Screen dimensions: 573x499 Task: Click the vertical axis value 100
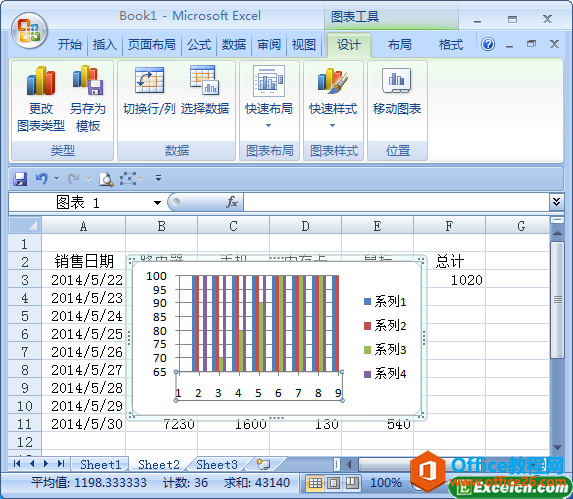click(x=156, y=276)
